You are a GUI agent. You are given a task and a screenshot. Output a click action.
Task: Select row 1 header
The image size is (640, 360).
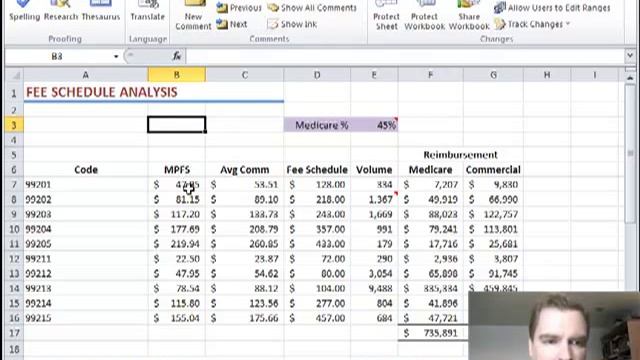[x=14, y=93]
